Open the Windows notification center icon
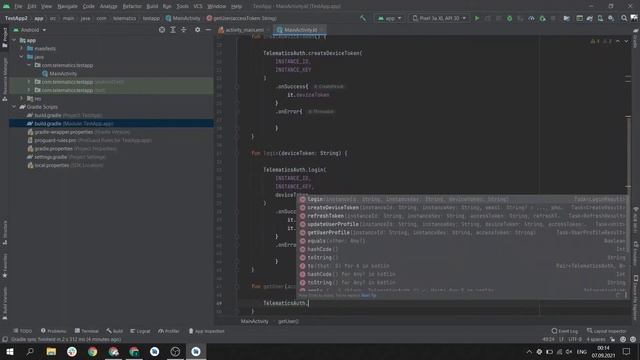 [x=626, y=351]
